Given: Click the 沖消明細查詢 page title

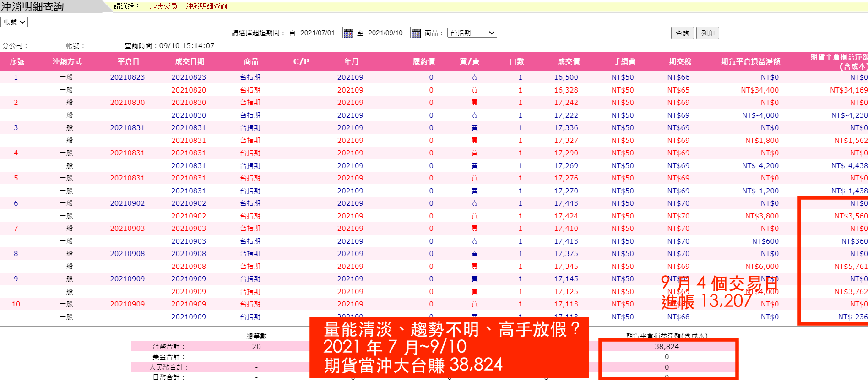Looking at the screenshot, I should pos(32,6).
